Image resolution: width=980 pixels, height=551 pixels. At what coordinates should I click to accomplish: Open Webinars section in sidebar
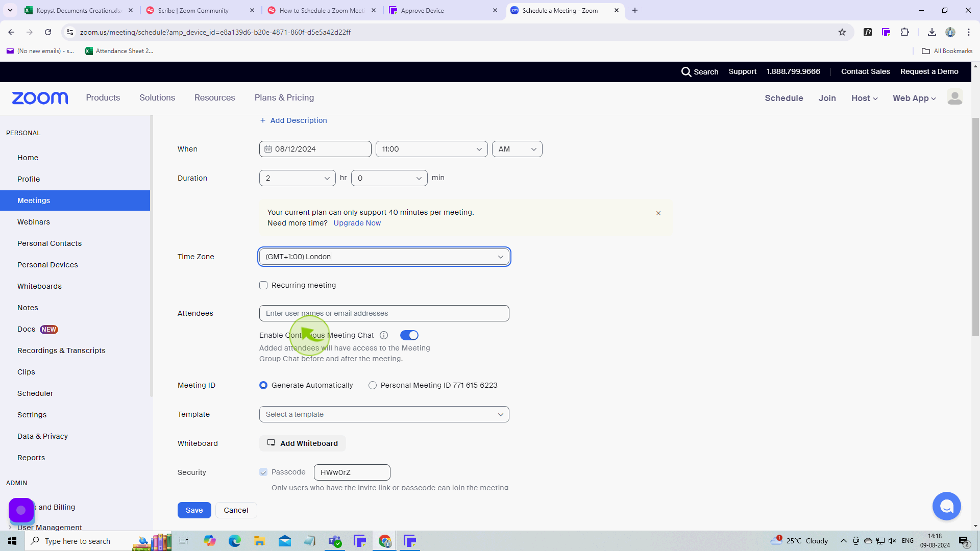point(34,222)
